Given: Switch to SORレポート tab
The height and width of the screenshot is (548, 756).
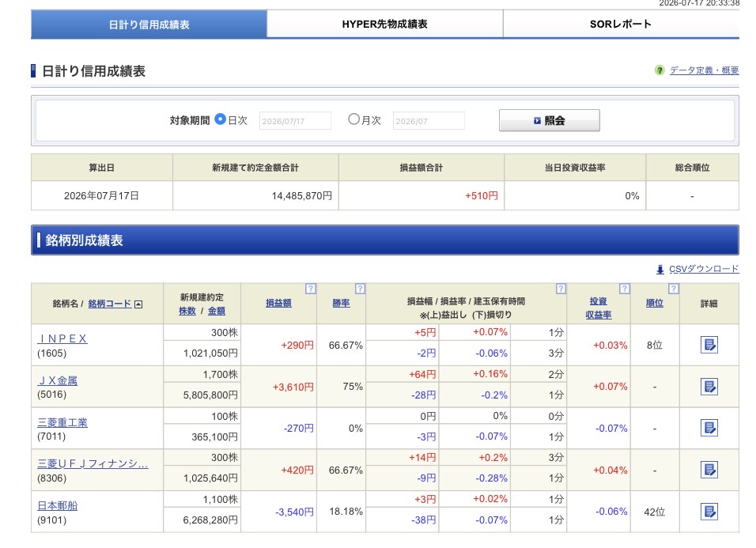Looking at the screenshot, I should 621,24.
